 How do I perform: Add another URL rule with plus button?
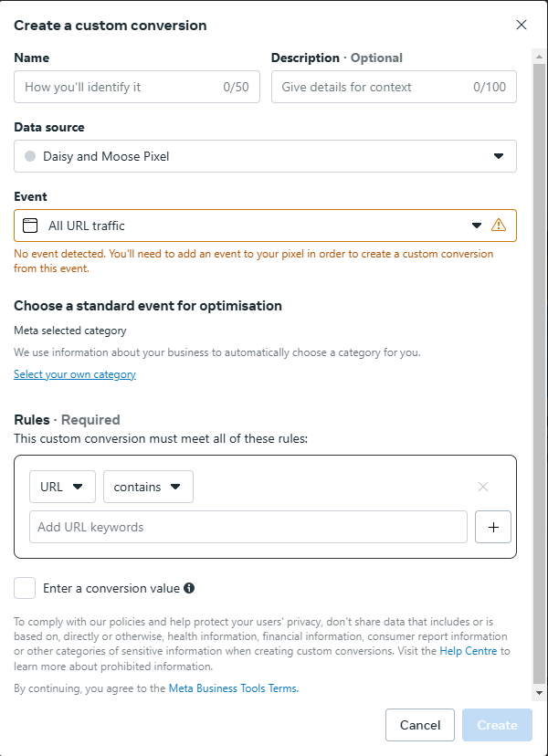pyautogui.click(x=493, y=527)
